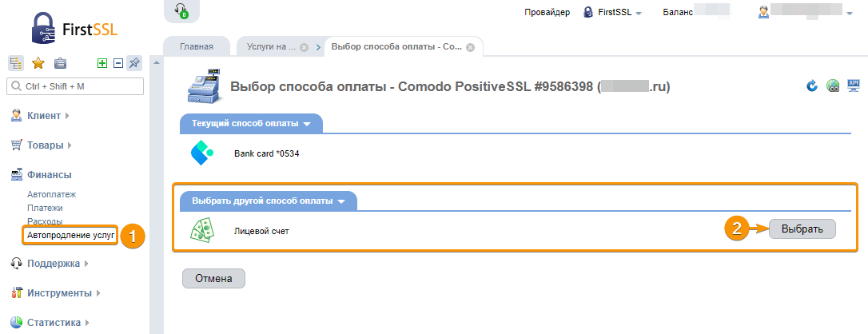
Task: Click the clipboard icon in sidebar toolbar
Action: tap(60, 63)
